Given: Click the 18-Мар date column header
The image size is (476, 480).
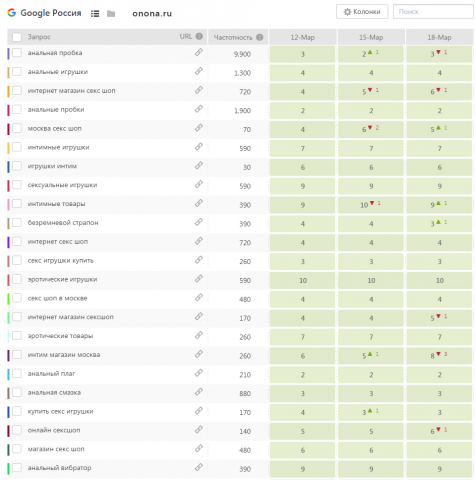Looking at the screenshot, I should click(x=439, y=37).
